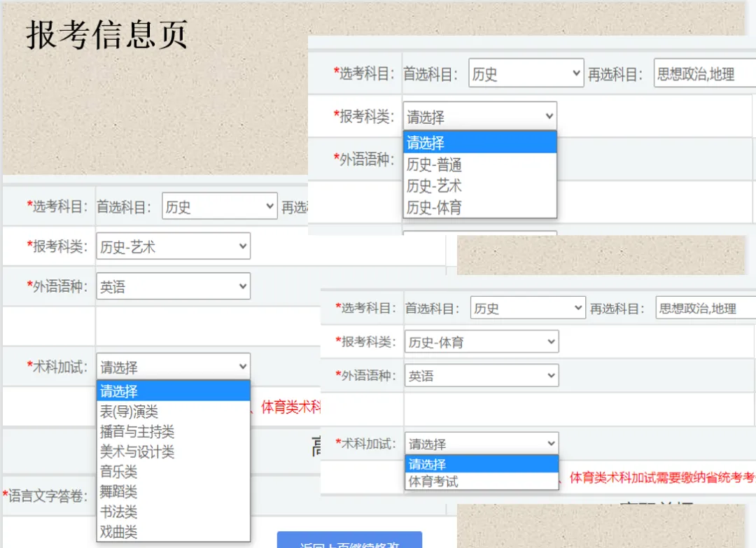Expand the 报考科类 dropdown showing 历史-艺术
The height and width of the screenshot is (548, 756).
pos(173,246)
